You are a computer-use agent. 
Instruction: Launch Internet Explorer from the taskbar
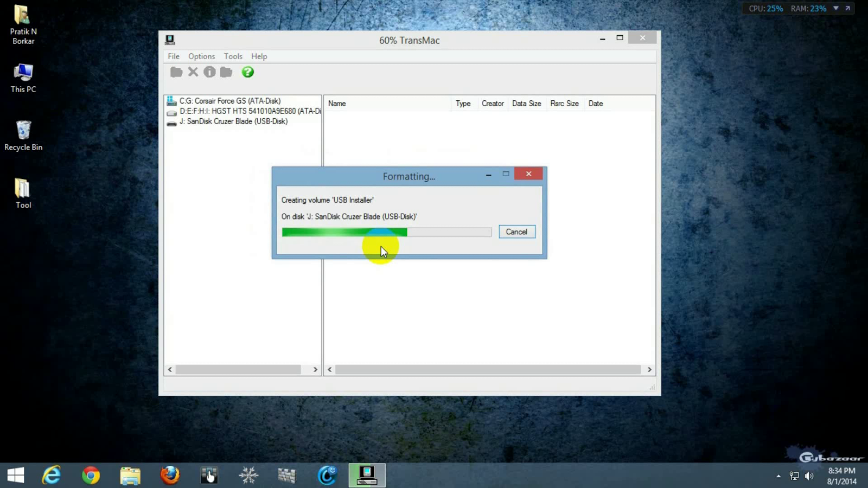(x=52, y=476)
